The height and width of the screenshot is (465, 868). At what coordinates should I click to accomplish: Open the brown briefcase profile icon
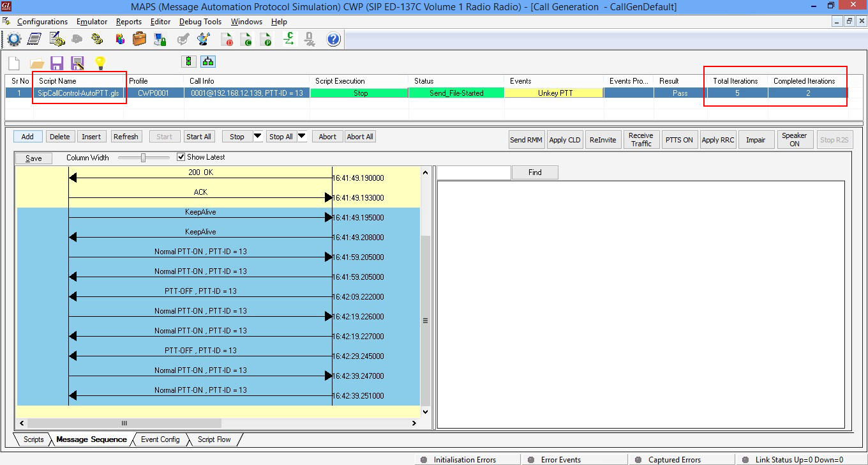[x=139, y=39]
